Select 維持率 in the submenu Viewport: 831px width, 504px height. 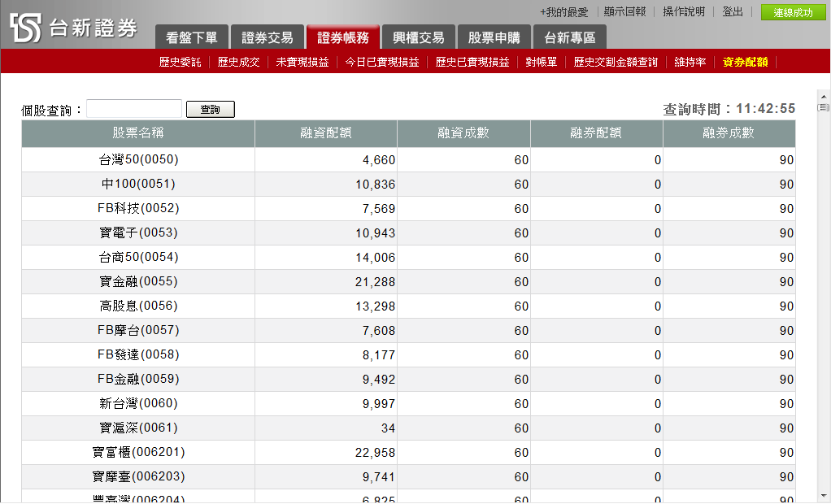pos(690,62)
